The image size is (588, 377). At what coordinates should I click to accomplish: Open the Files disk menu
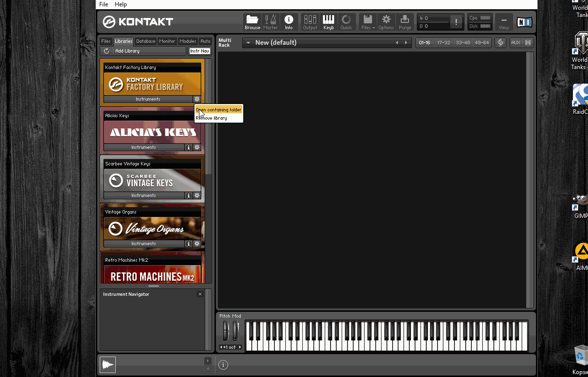click(368, 22)
